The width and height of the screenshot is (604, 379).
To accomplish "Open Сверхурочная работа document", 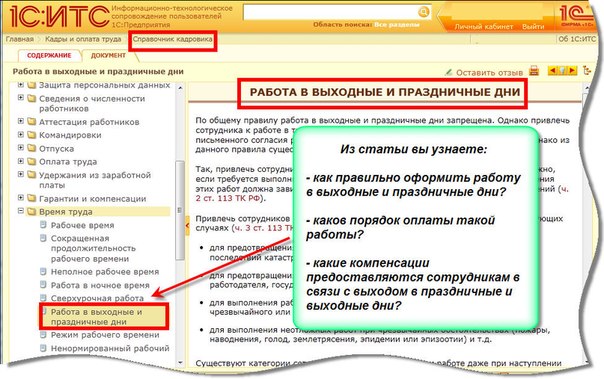I will (x=97, y=299).
